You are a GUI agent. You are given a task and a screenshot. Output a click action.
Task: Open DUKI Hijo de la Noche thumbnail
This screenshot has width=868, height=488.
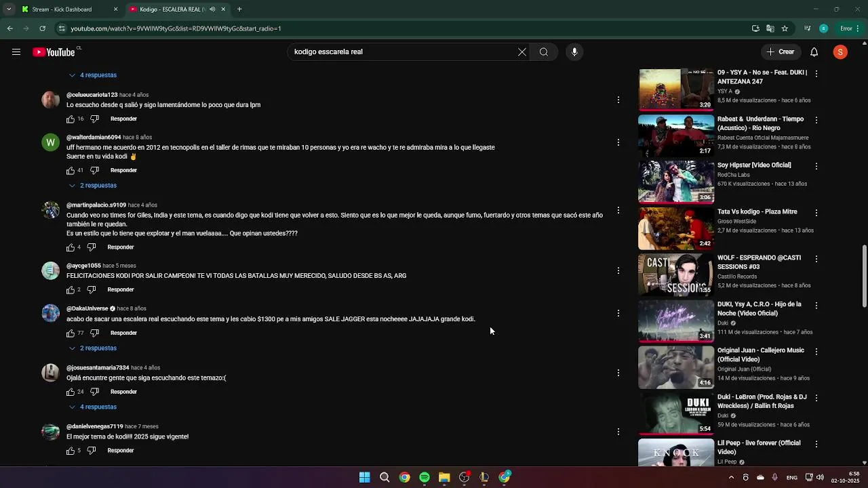coord(676,321)
